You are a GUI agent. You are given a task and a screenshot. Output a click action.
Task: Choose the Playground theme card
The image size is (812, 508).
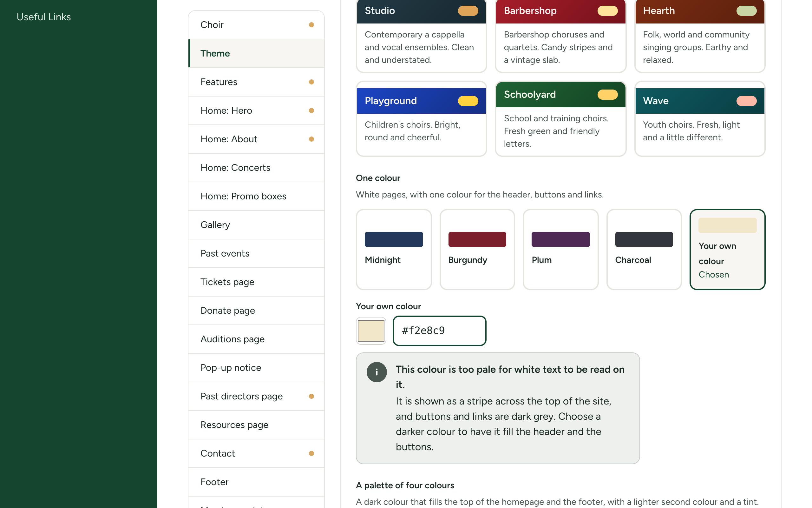[422, 119]
